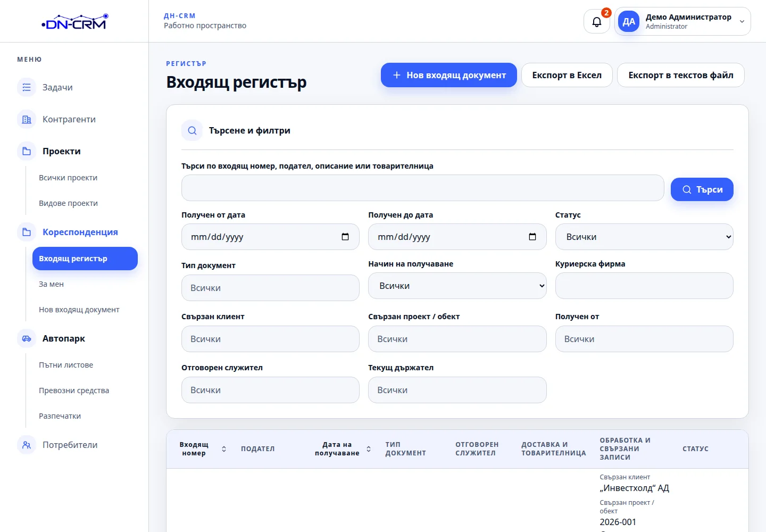Sort by Входящ номер column arrows
Viewport: 766px width, 532px height.
(x=224, y=449)
